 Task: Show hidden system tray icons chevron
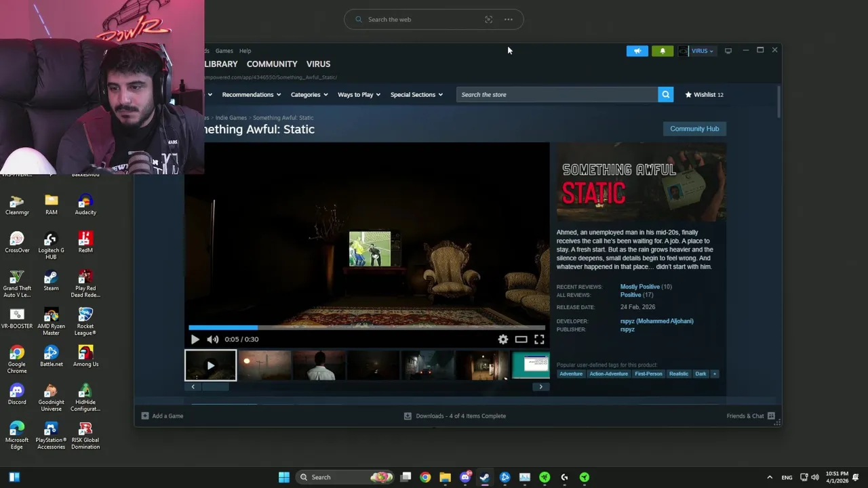769,477
